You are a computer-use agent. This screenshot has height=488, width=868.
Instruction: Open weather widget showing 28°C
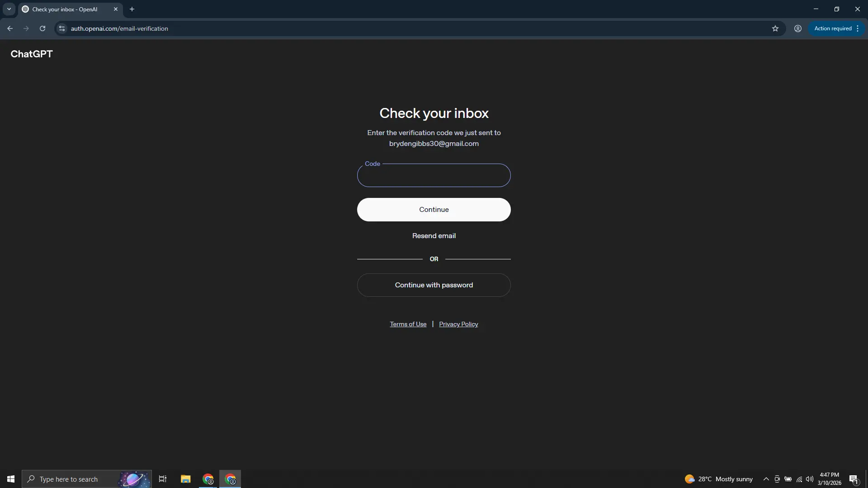(x=718, y=479)
